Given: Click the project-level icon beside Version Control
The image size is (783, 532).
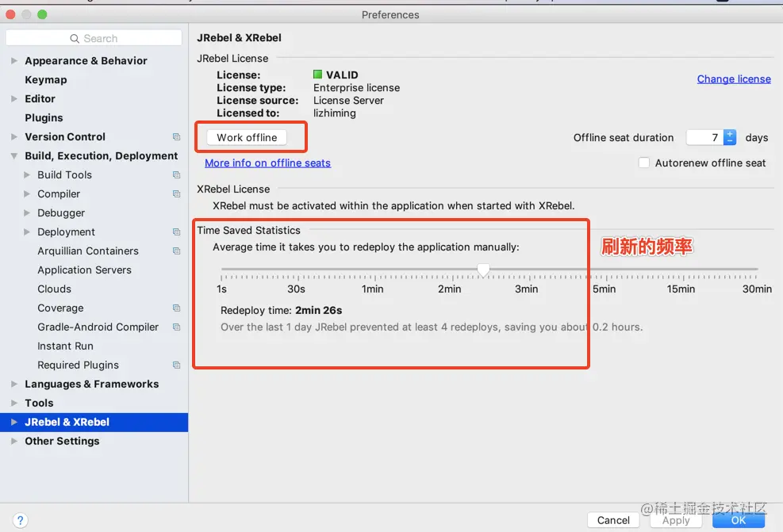Looking at the screenshot, I should pyautogui.click(x=176, y=136).
